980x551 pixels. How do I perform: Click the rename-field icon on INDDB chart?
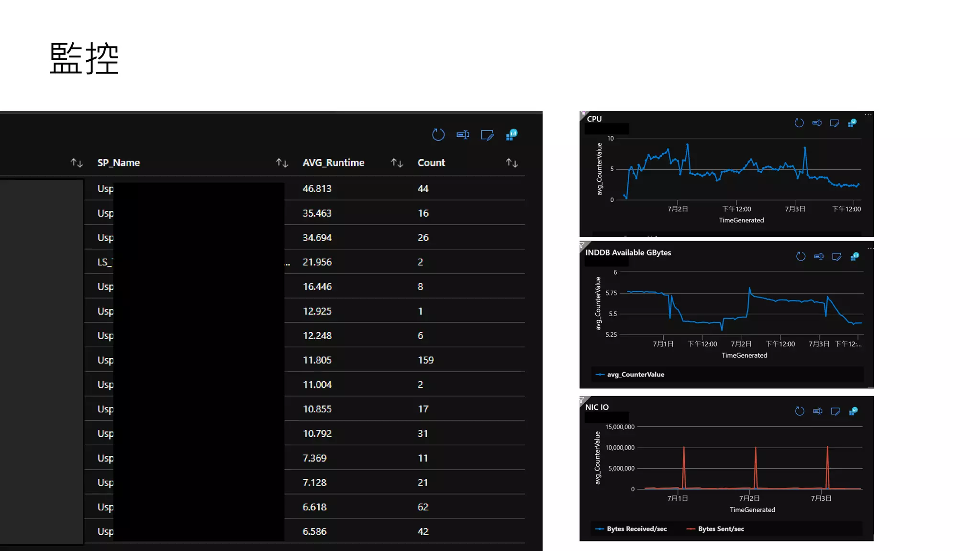[x=819, y=257]
